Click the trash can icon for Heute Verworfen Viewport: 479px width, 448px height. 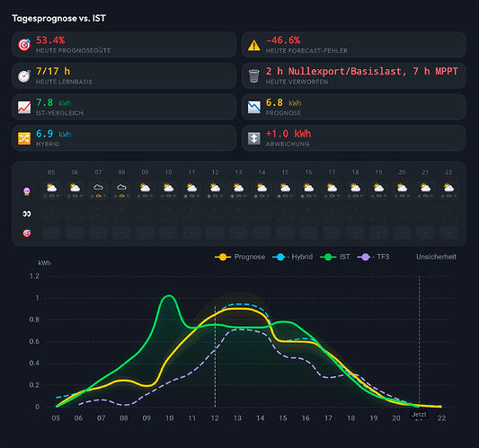[x=253, y=76]
